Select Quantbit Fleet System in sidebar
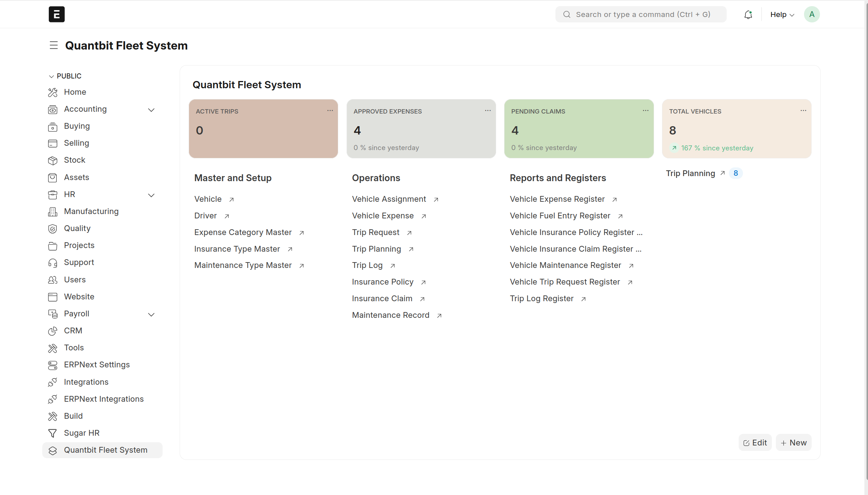Viewport: 868px width, 495px height. (106, 450)
